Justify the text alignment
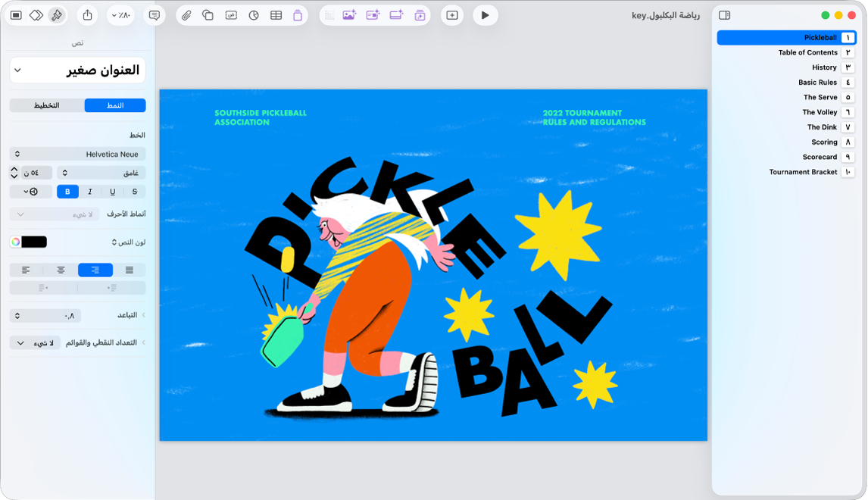The width and height of the screenshot is (868, 500). point(130,270)
